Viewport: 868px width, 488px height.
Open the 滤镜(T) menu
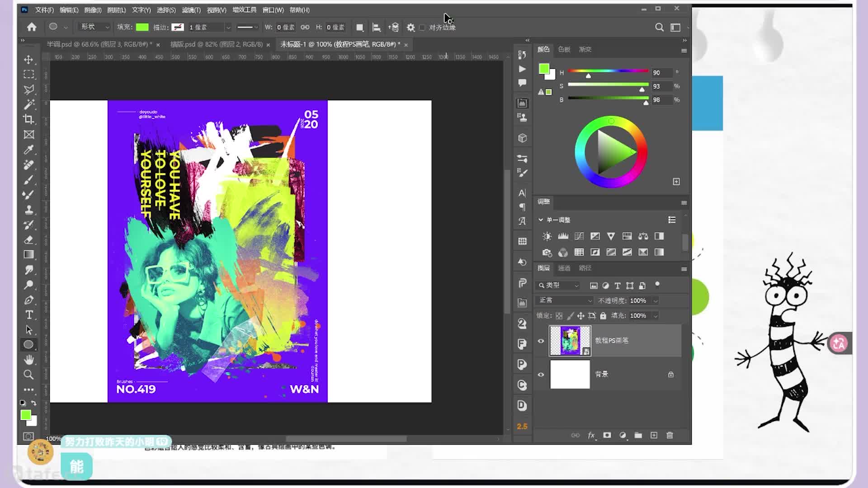coord(191,10)
